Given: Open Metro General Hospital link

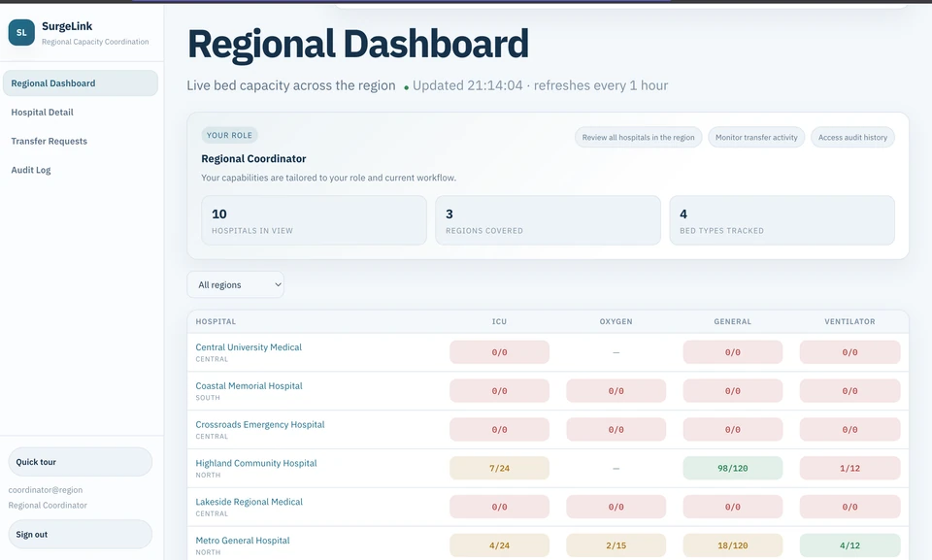Looking at the screenshot, I should pos(243,541).
